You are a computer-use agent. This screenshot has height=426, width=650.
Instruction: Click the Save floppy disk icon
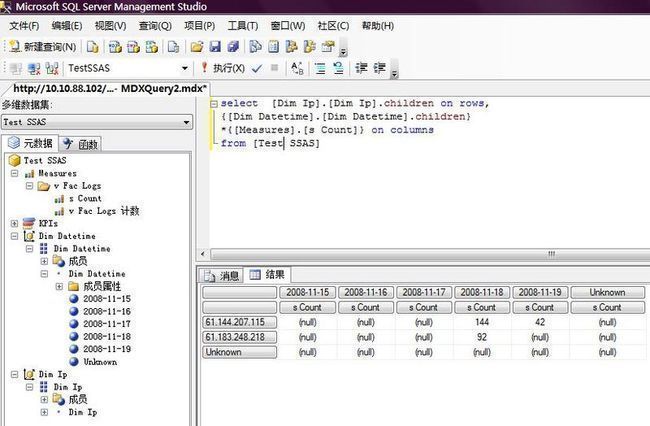pyautogui.click(x=215, y=47)
